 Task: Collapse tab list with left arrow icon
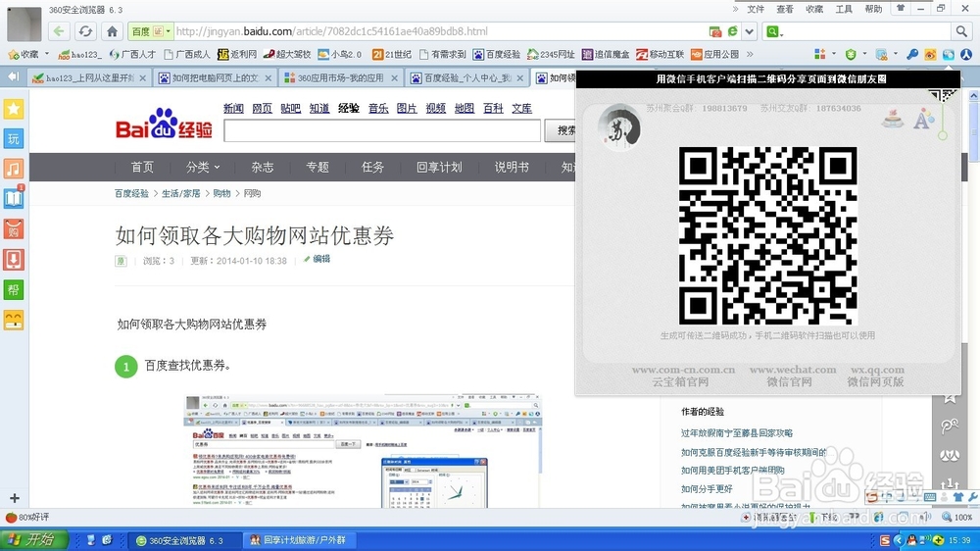click(13, 76)
